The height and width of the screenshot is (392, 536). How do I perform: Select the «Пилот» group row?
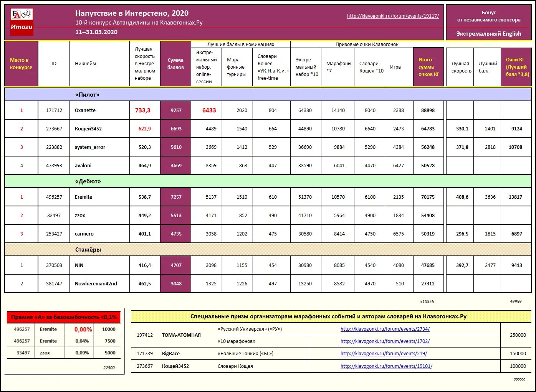[268, 95]
